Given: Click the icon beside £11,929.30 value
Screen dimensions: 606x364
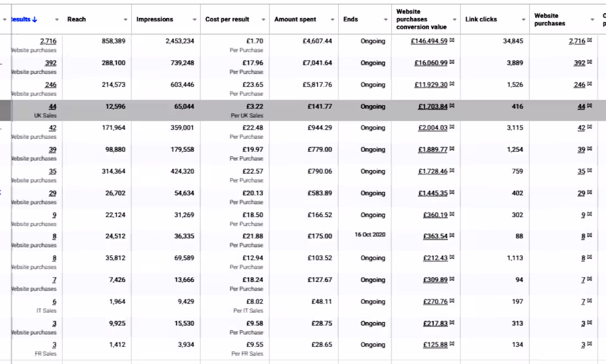Looking at the screenshot, I should (452, 84).
